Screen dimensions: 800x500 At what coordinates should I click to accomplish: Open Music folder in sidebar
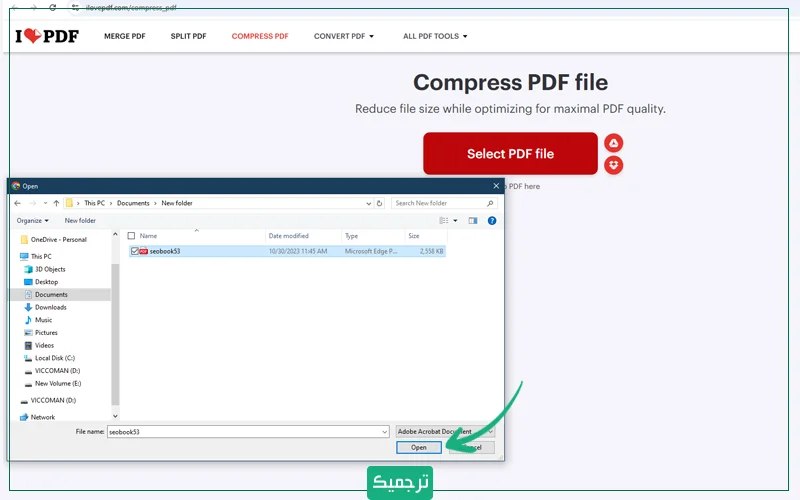pos(38,320)
